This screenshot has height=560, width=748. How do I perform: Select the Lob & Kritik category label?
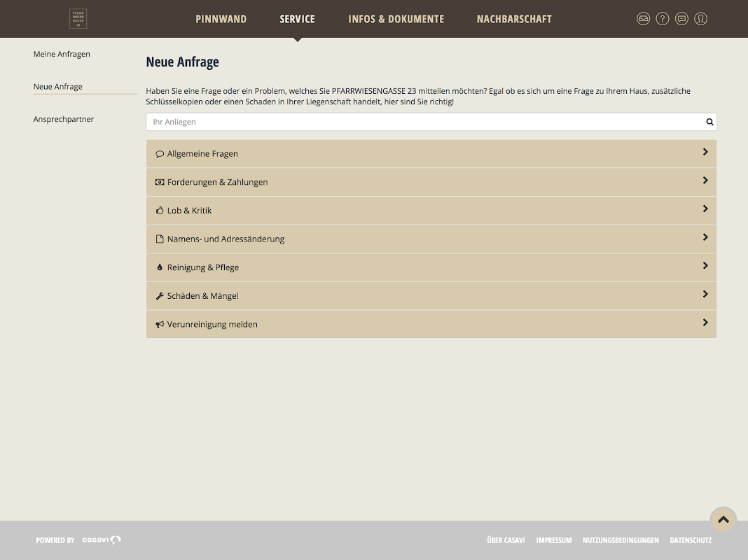pos(189,211)
